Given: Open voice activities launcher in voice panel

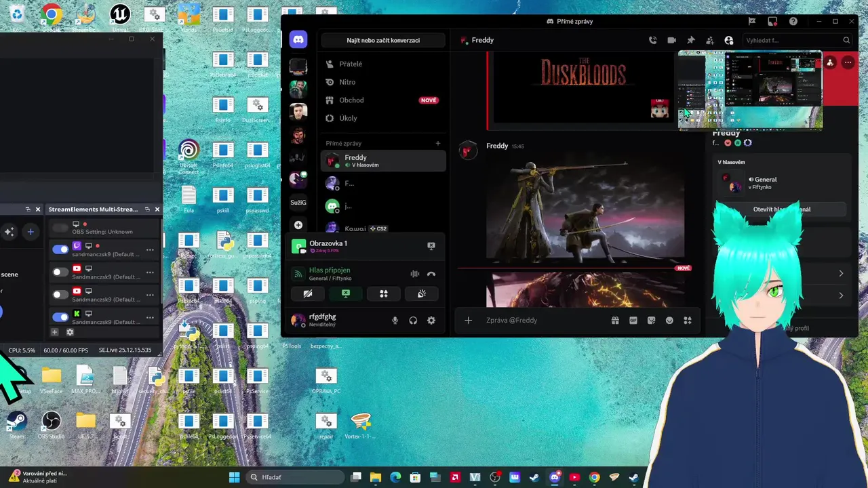Looking at the screenshot, I should pos(384,293).
